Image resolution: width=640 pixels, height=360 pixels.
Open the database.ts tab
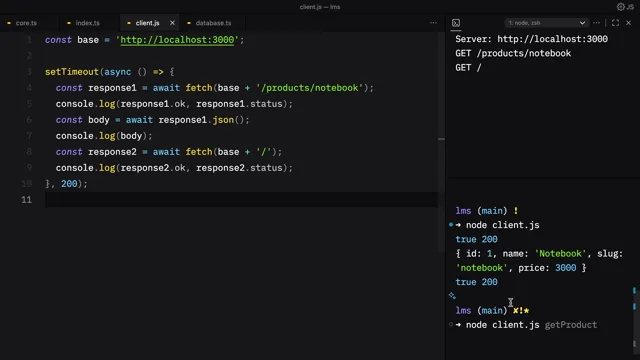(x=213, y=23)
